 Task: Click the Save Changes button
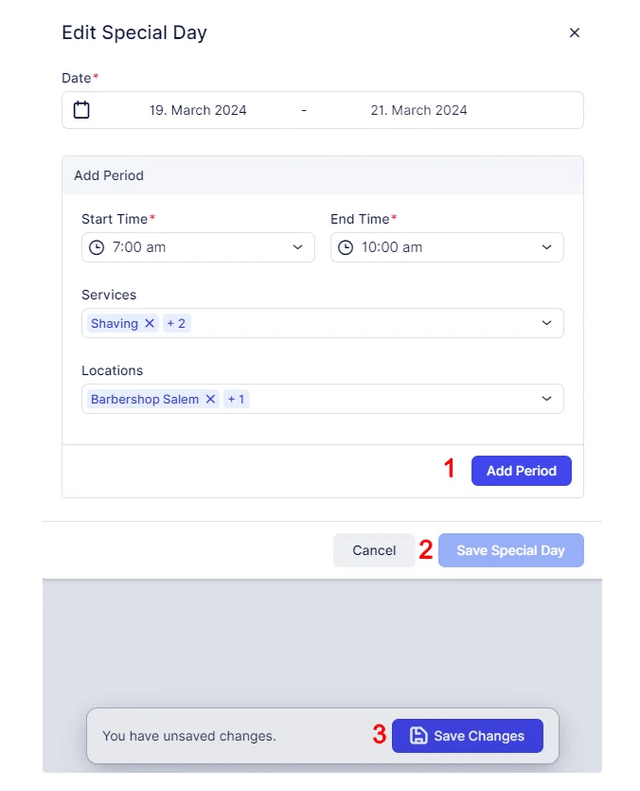point(467,736)
